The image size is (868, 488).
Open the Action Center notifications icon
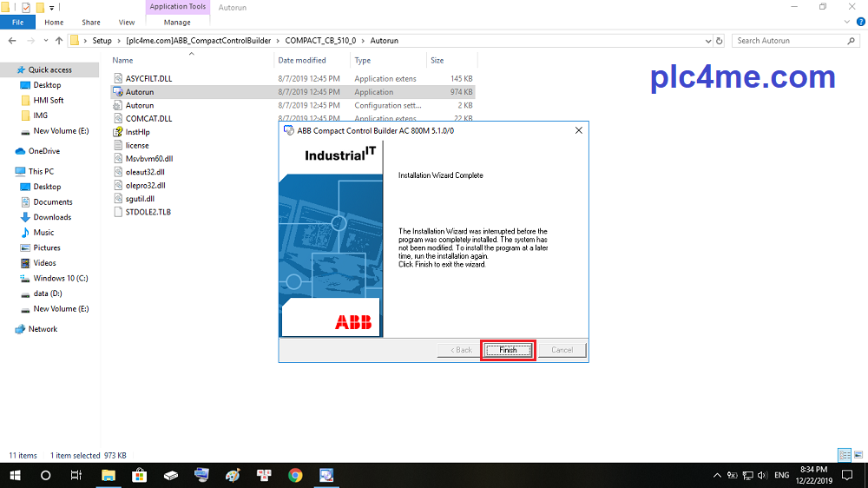pyautogui.click(x=847, y=475)
